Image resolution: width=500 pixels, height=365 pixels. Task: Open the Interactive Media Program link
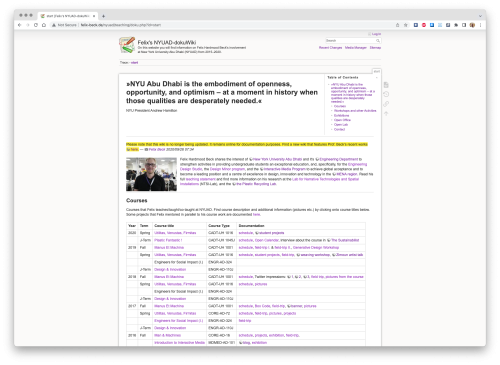284,169
